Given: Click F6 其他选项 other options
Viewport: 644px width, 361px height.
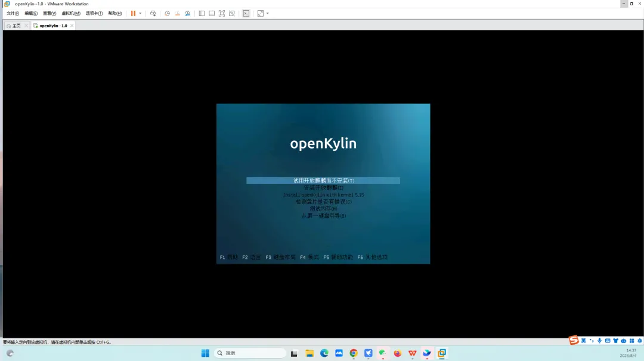Looking at the screenshot, I should click(x=372, y=257).
